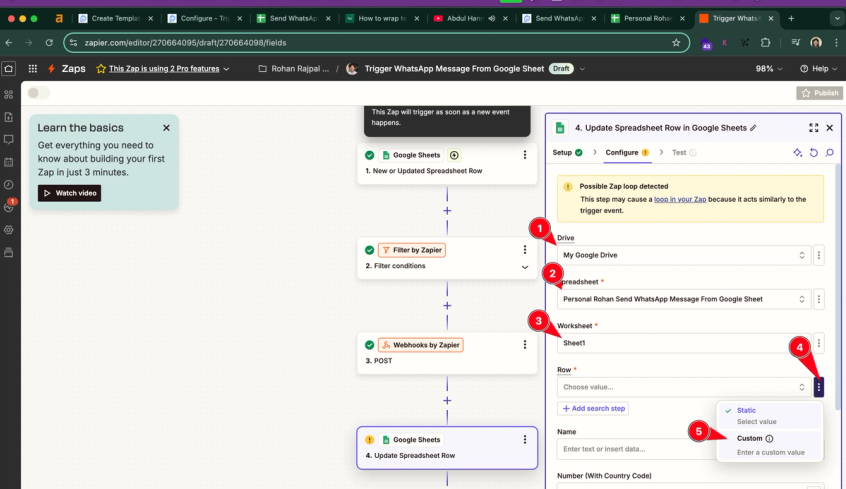Open the browser media control icon
This screenshot has width=846, height=489.
795,43
